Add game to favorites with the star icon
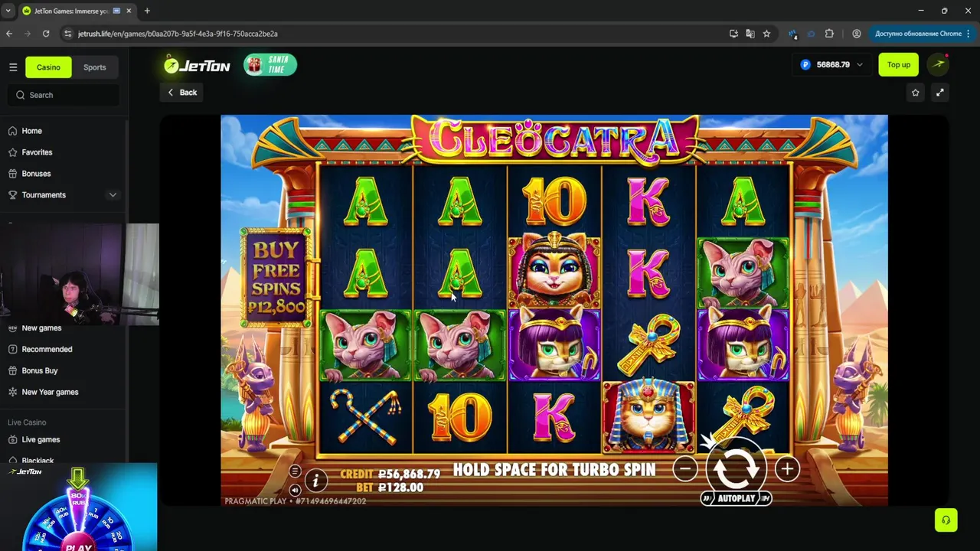Viewport: 980px width, 551px height. 915,93
